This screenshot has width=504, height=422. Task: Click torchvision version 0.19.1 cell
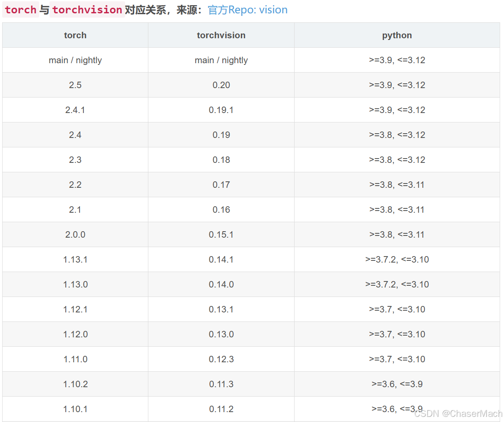click(221, 110)
